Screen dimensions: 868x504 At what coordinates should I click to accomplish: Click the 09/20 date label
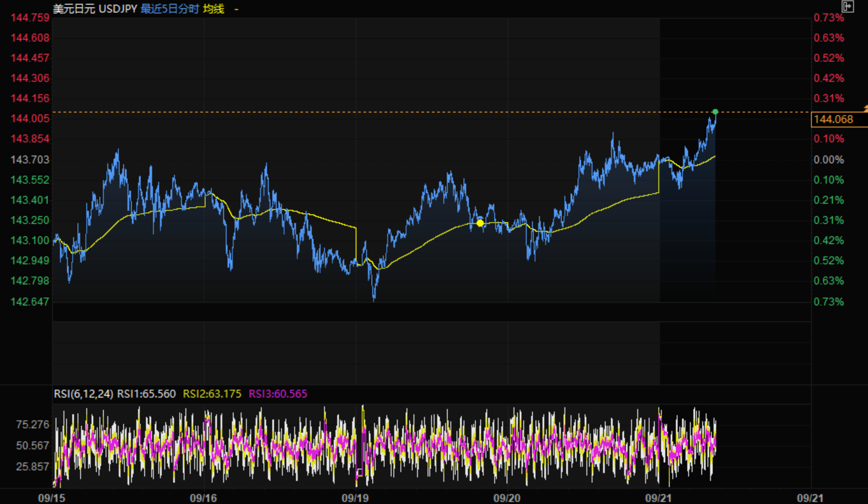507,498
